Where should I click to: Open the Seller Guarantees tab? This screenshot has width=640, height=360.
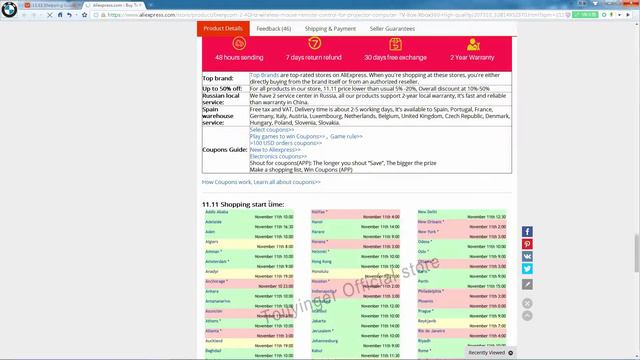tap(392, 29)
